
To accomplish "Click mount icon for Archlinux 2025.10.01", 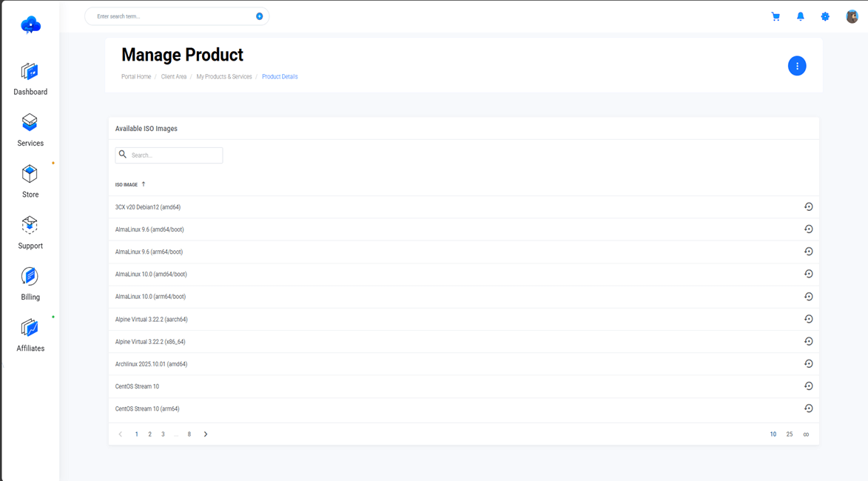I will tap(808, 364).
